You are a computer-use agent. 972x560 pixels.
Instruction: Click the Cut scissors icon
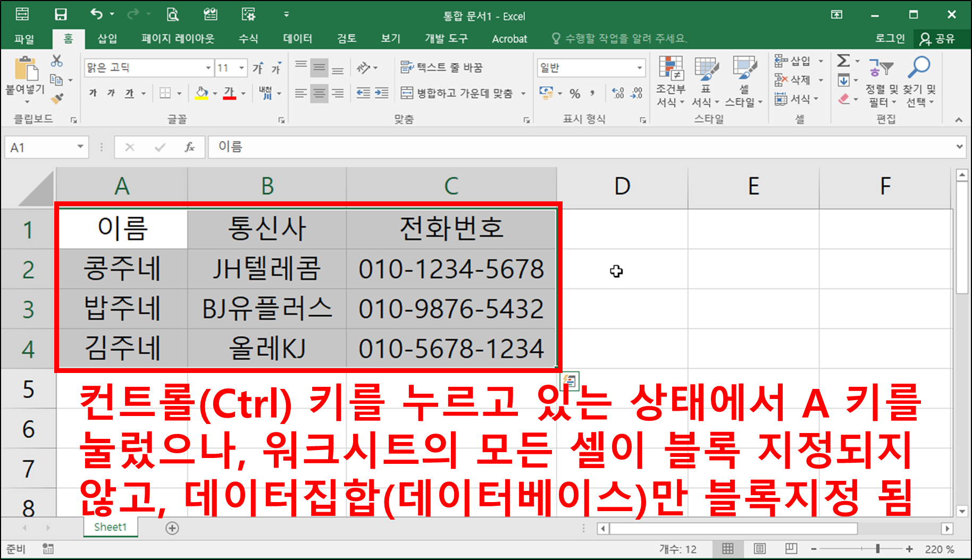(56, 61)
